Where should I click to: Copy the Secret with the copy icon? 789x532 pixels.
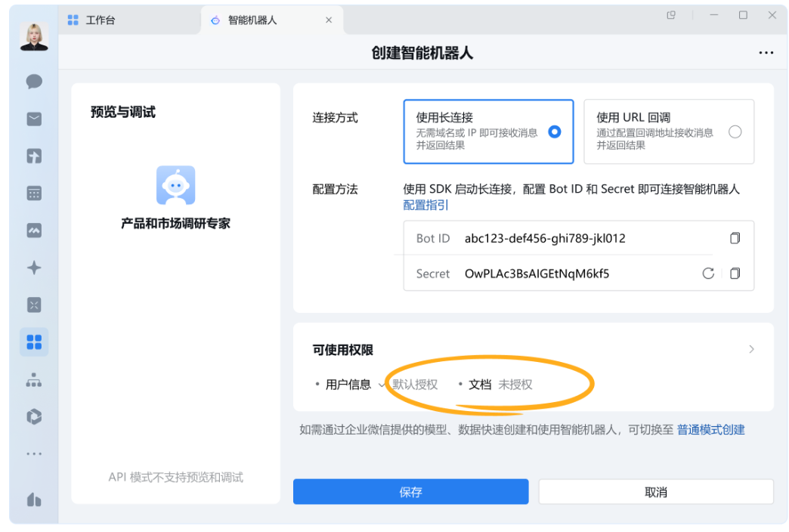point(735,274)
